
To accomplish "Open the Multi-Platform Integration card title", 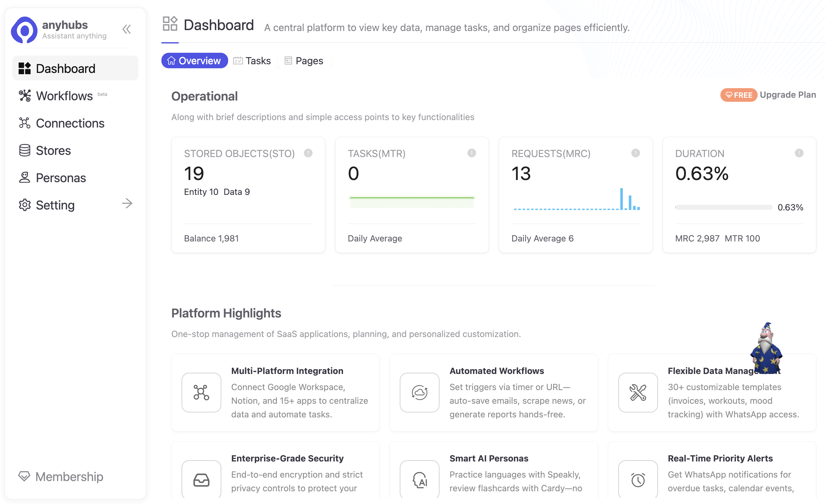I will tap(287, 371).
